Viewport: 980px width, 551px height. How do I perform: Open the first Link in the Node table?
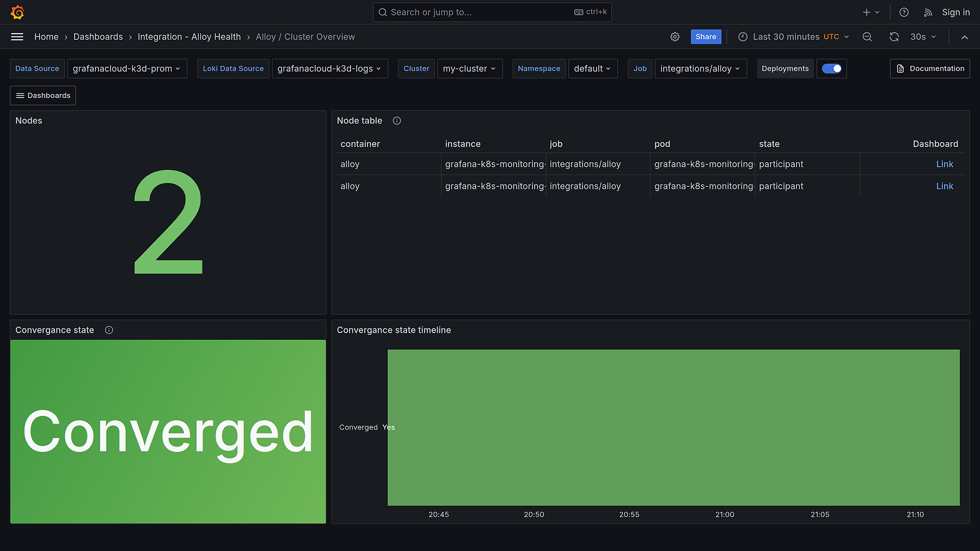(945, 164)
